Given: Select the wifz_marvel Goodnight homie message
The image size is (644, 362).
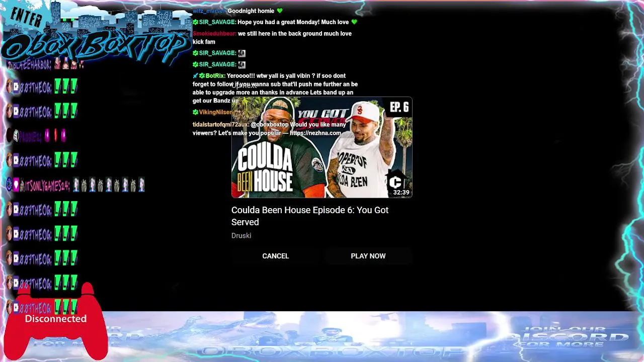Looking at the screenshot, I should pyautogui.click(x=237, y=11).
